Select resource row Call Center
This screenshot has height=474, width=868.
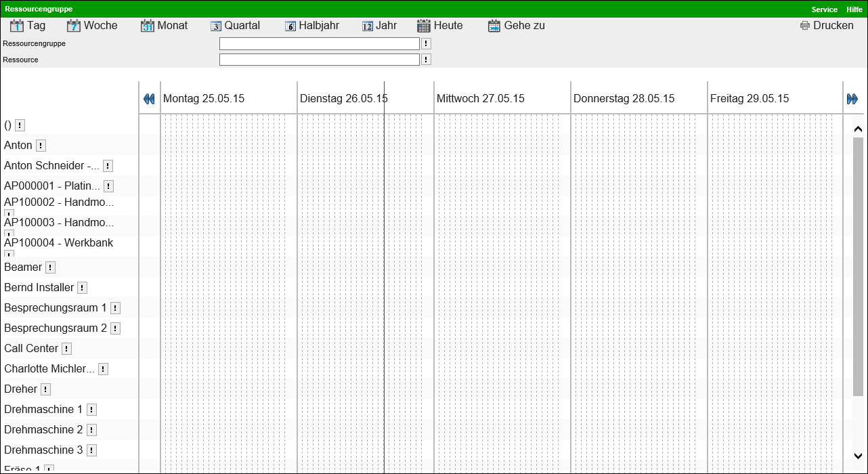pos(31,349)
